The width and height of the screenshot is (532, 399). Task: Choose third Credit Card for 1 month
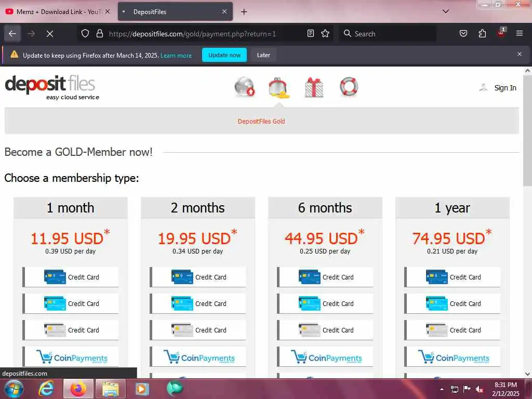click(71, 330)
